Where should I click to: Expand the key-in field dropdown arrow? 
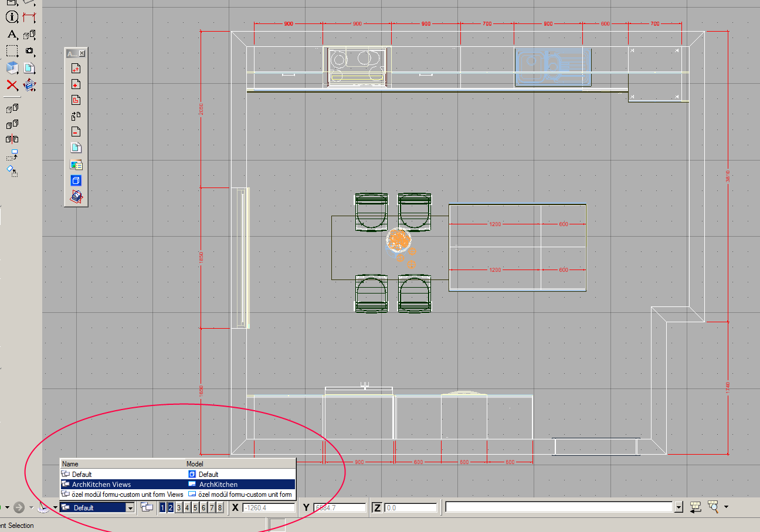pos(678,507)
